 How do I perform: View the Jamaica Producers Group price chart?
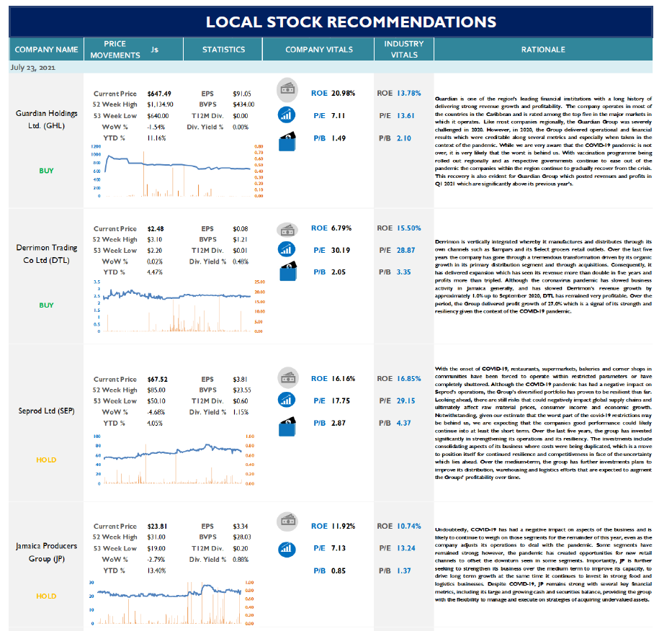click(171, 603)
